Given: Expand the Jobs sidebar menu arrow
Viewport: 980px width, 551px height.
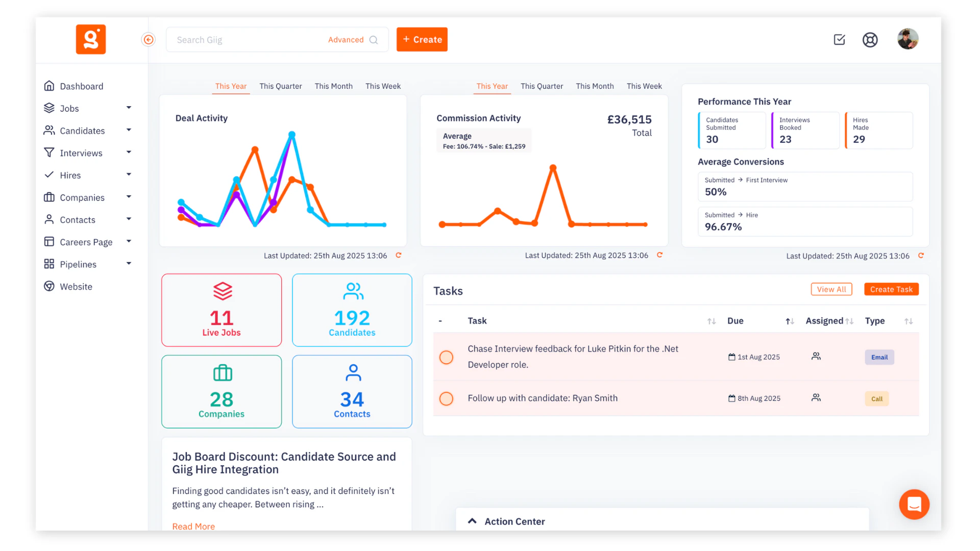Looking at the screenshot, I should click(129, 108).
